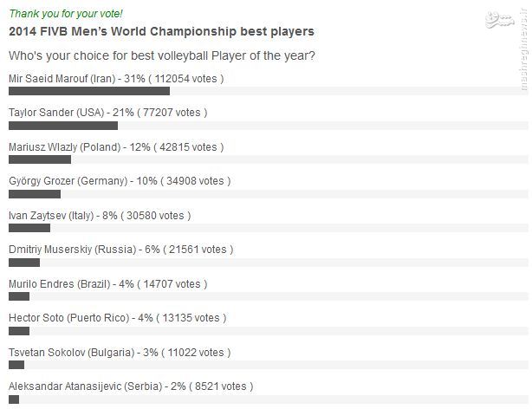Select the Aleksandar Atanasijevic (Serbia) result label

[131, 386]
